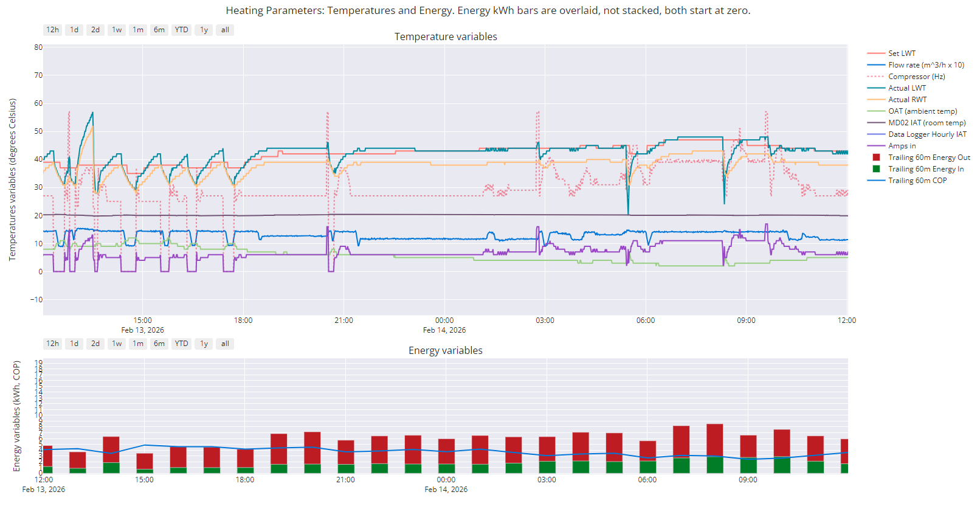Hide the Flow rate legend series
The width and height of the screenshot is (980, 506).
point(925,65)
